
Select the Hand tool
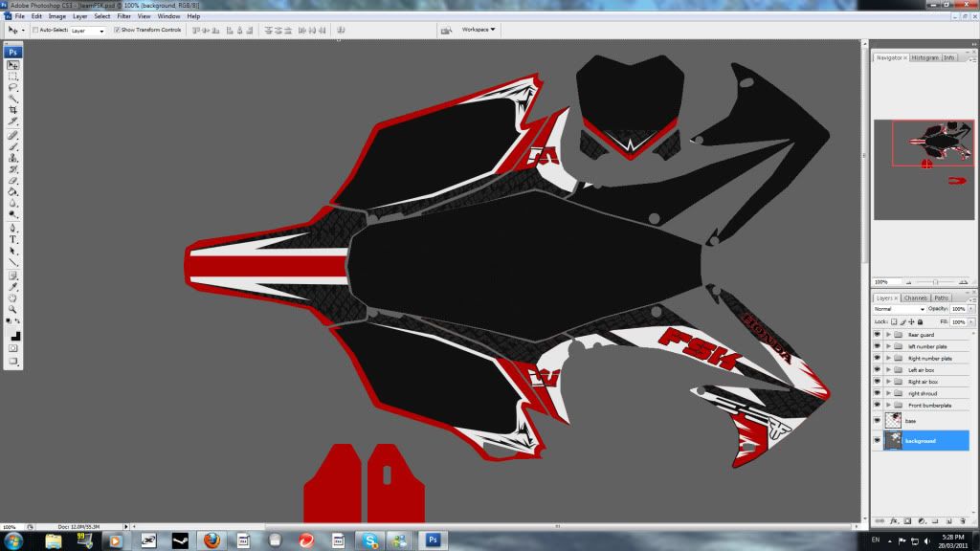pyautogui.click(x=13, y=298)
